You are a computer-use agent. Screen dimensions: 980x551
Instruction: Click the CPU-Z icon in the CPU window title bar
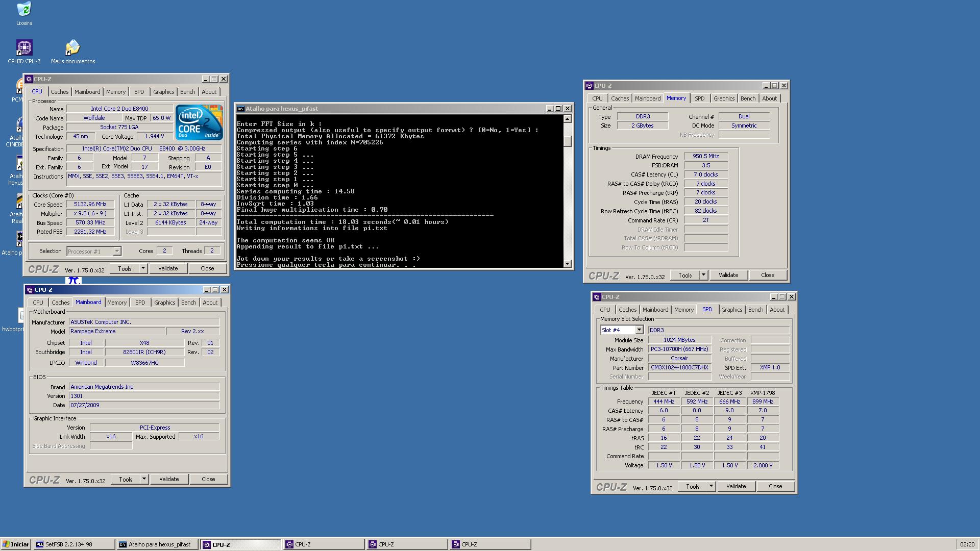click(x=29, y=79)
